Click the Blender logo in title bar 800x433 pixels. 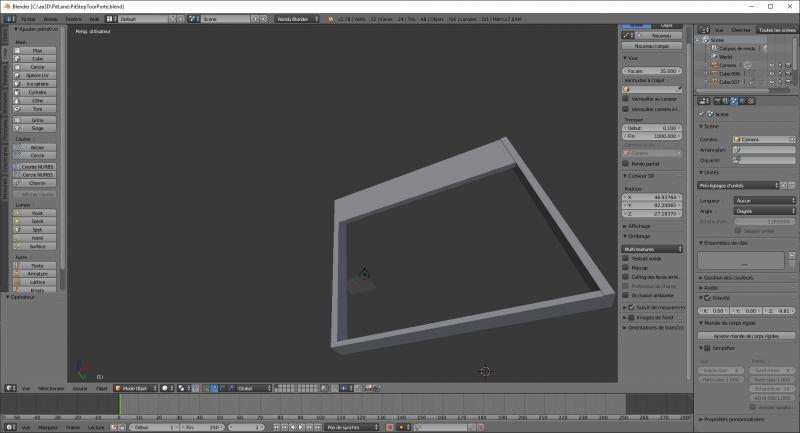click(5, 5)
